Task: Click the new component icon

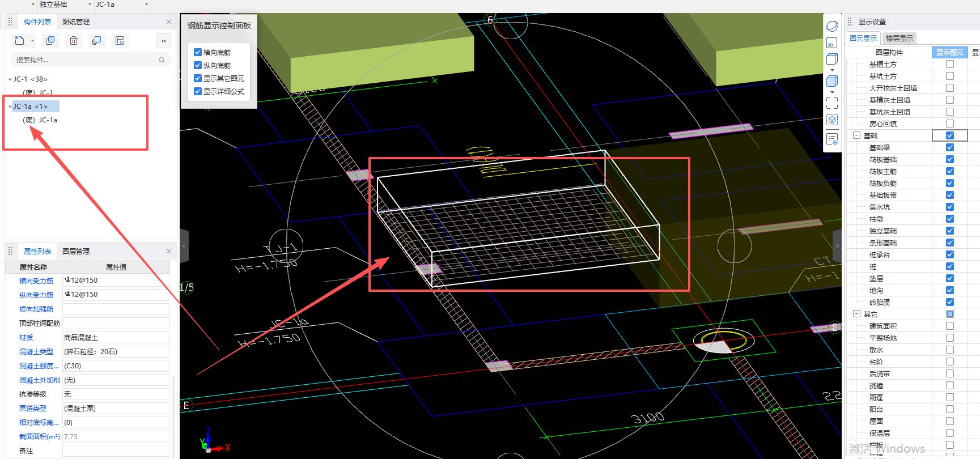Action: (19, 41)
